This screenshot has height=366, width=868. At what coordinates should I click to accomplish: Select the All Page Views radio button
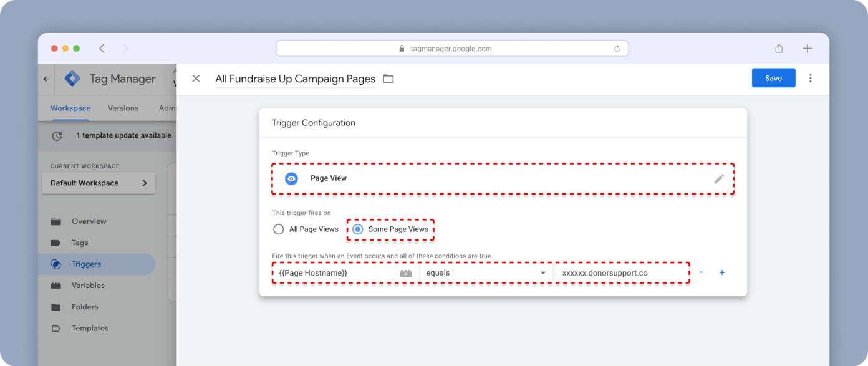279,229
